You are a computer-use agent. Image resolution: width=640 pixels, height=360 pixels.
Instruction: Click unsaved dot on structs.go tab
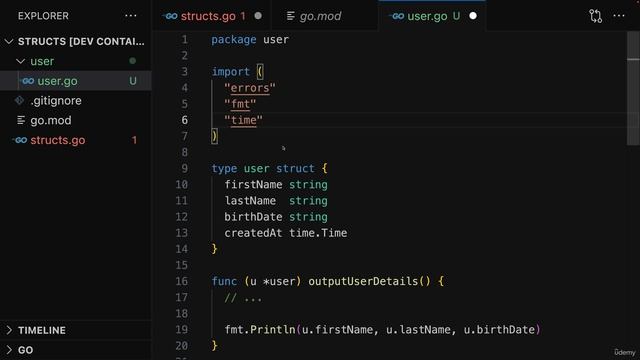pyautogui.click(x=258, y=16)
